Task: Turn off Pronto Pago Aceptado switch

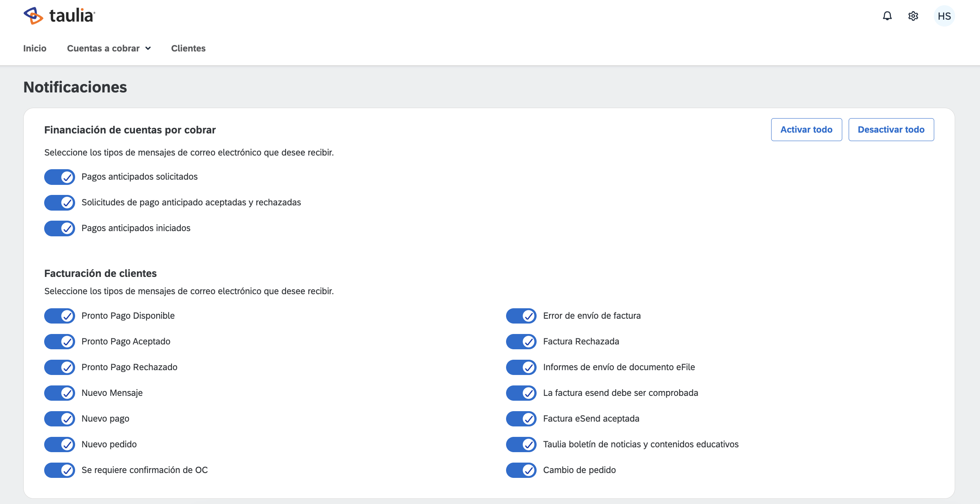Action: coord(59,342)
